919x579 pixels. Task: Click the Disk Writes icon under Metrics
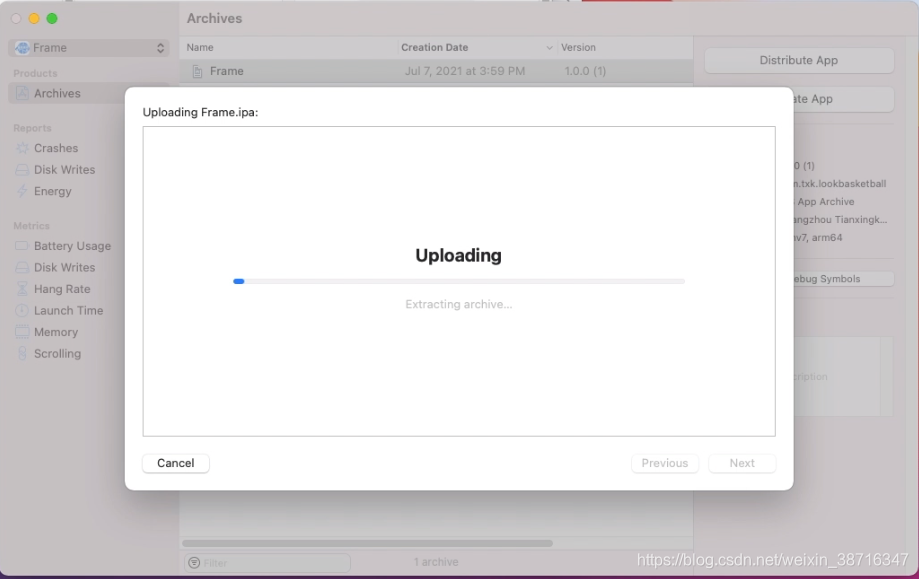[22, 268]
